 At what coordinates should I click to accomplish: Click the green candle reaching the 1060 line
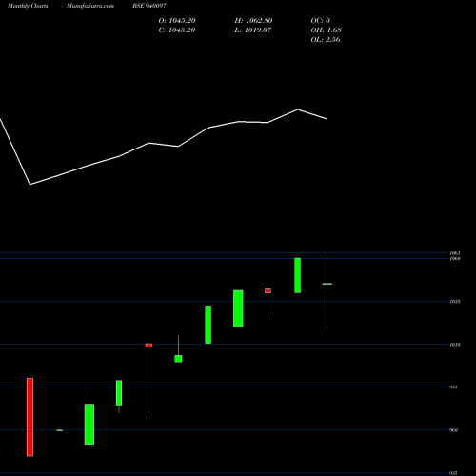[x=298, y=275]
